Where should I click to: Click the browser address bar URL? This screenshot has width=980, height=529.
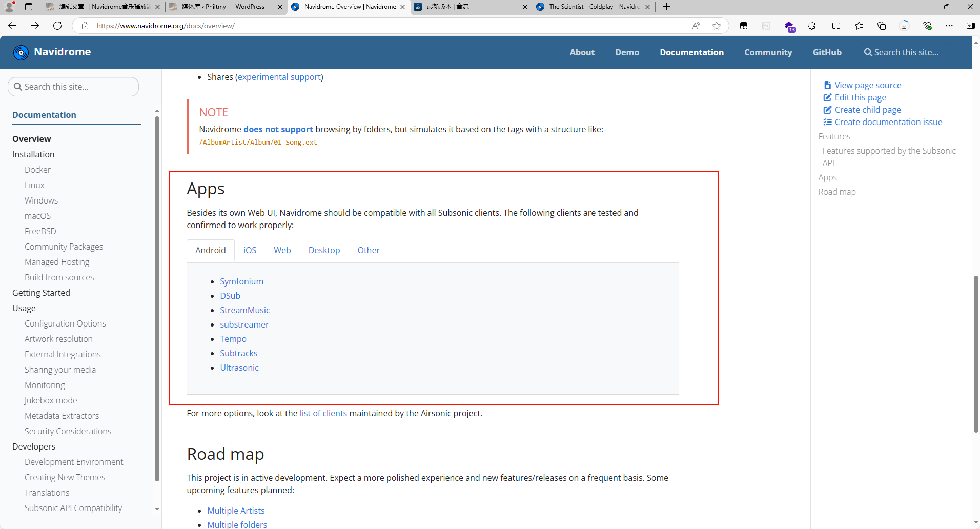[166, 26]
